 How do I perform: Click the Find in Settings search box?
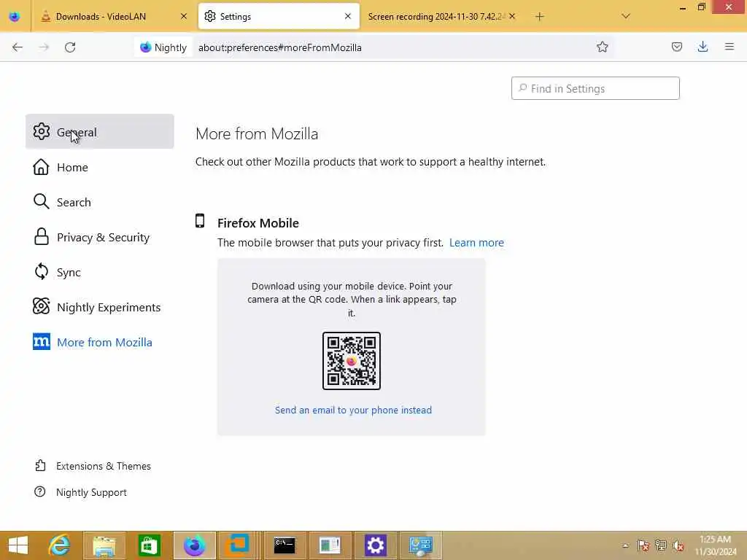coord(595,88)
